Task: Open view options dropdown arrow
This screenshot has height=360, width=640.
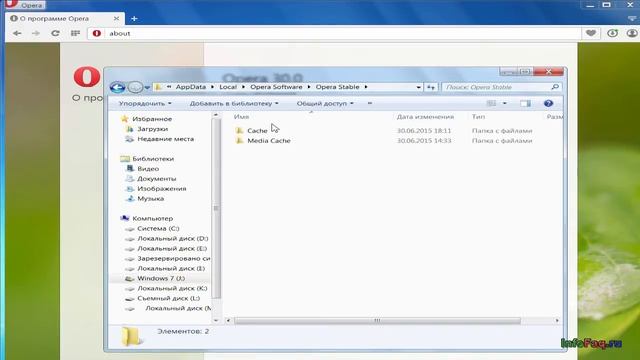Action: [x=505, y=104]
